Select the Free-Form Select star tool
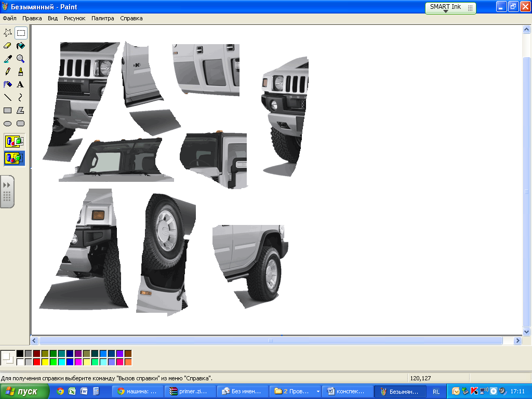The width and height of the screenshot is (532, 399). pyautogui.click(x=7, y=33)
